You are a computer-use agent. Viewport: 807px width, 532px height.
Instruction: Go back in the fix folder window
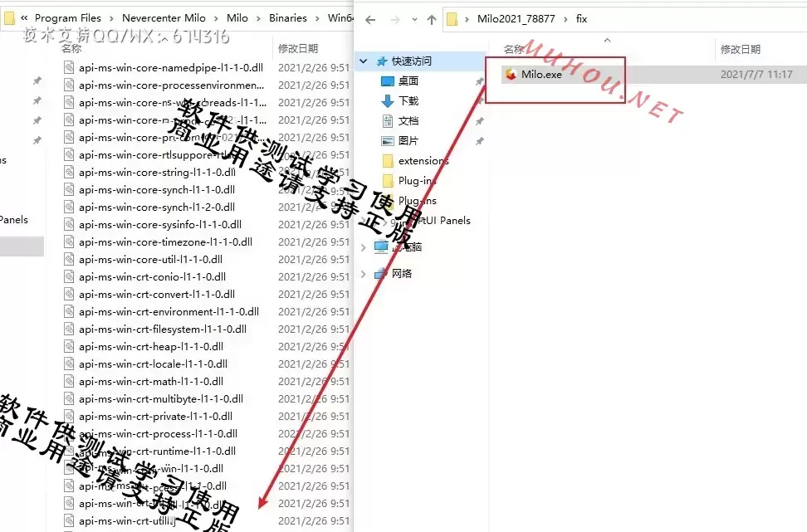370,20
